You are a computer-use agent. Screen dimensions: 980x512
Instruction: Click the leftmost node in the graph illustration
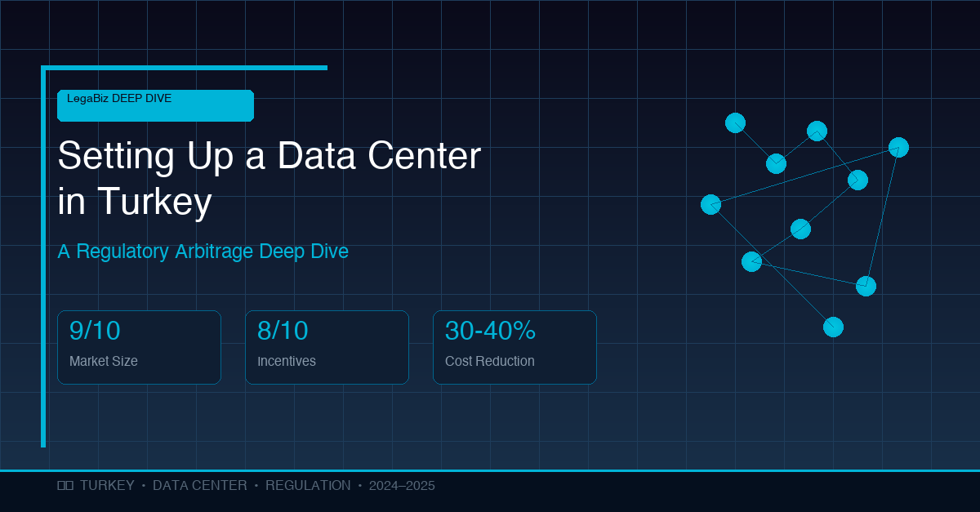710,205
